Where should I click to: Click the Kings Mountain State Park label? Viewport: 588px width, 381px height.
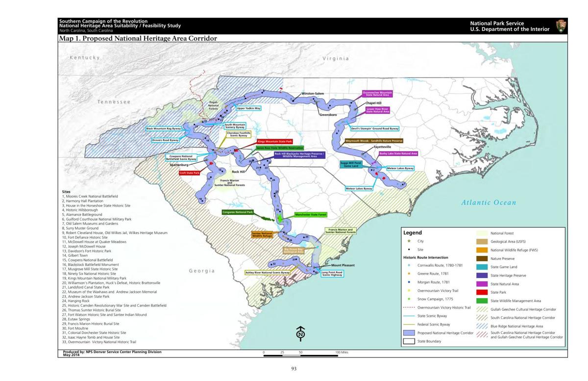pyautogui.click(x=274, y=141)
